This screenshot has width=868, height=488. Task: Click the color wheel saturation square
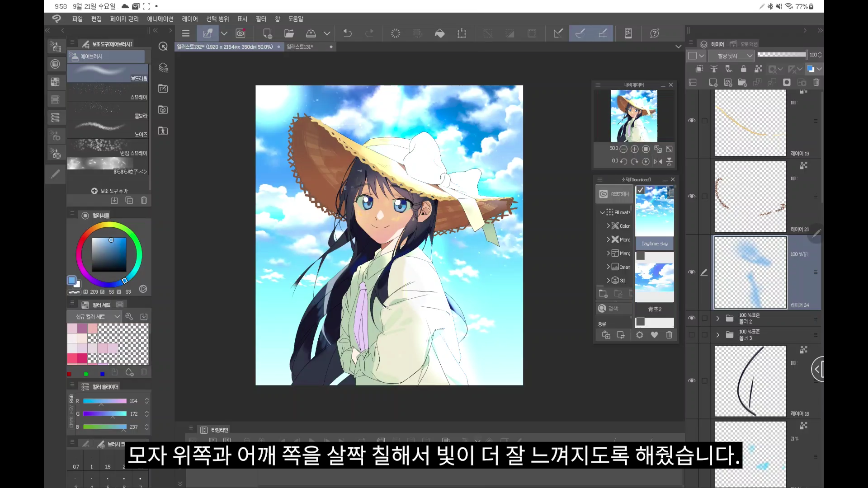[109, 254]
